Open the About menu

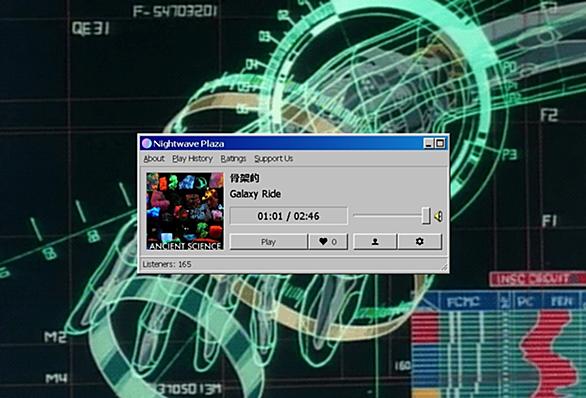pyautogui.click(x=154, y=158)
